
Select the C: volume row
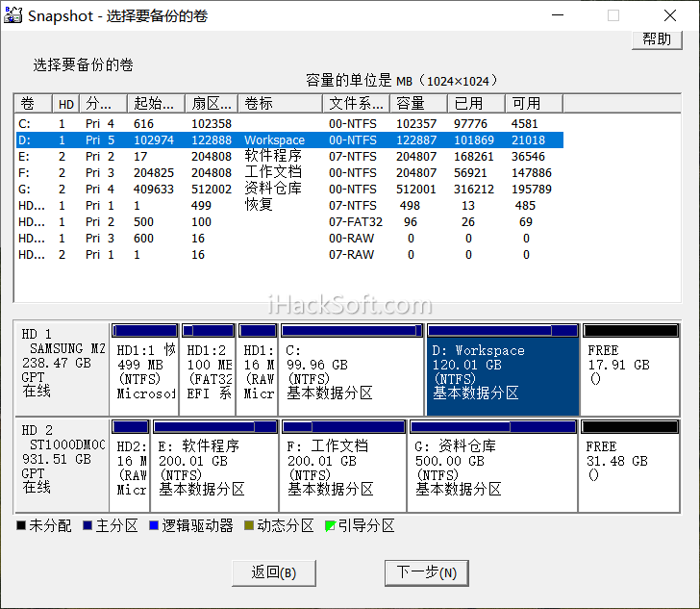[289, 124]
